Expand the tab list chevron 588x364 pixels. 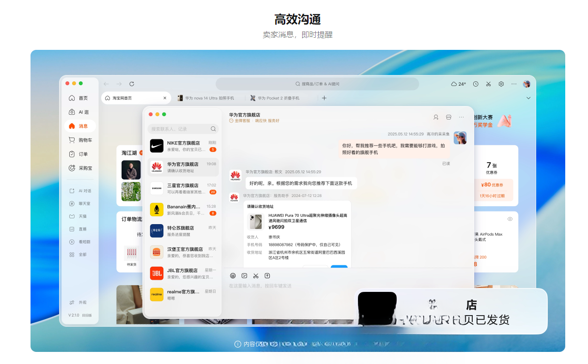pyautogui.click(x=528, y=98)
